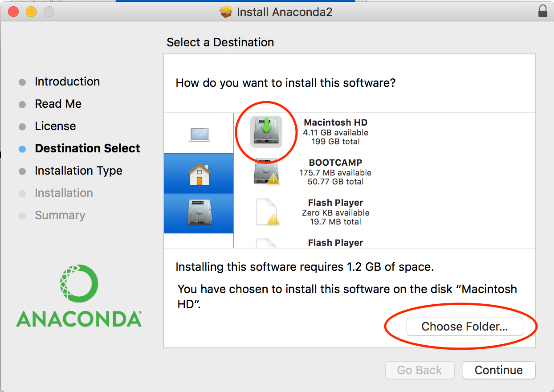Click the Summary step in the sidebar
Screen dimensions: 554x392
point(60,215)
